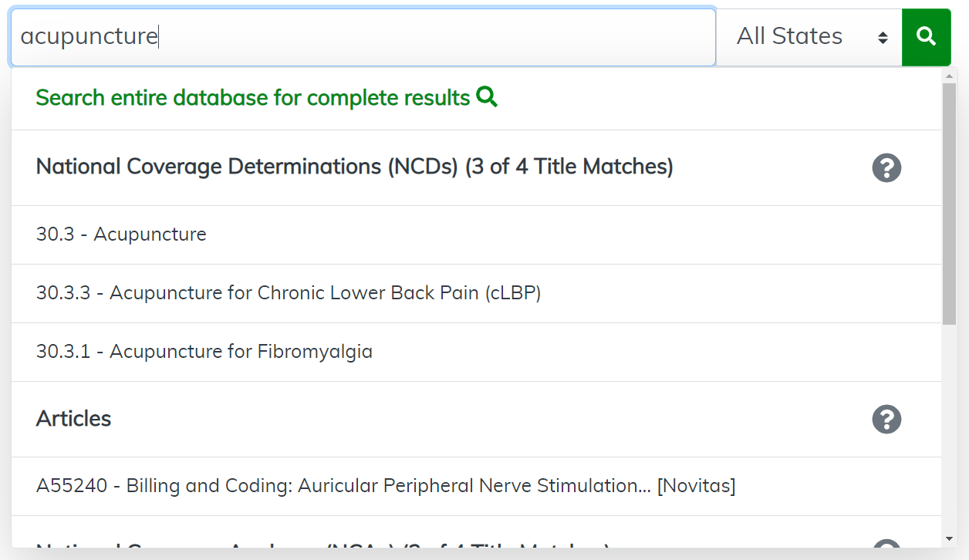Click the NCDs title matches heading

click(354, 167)
